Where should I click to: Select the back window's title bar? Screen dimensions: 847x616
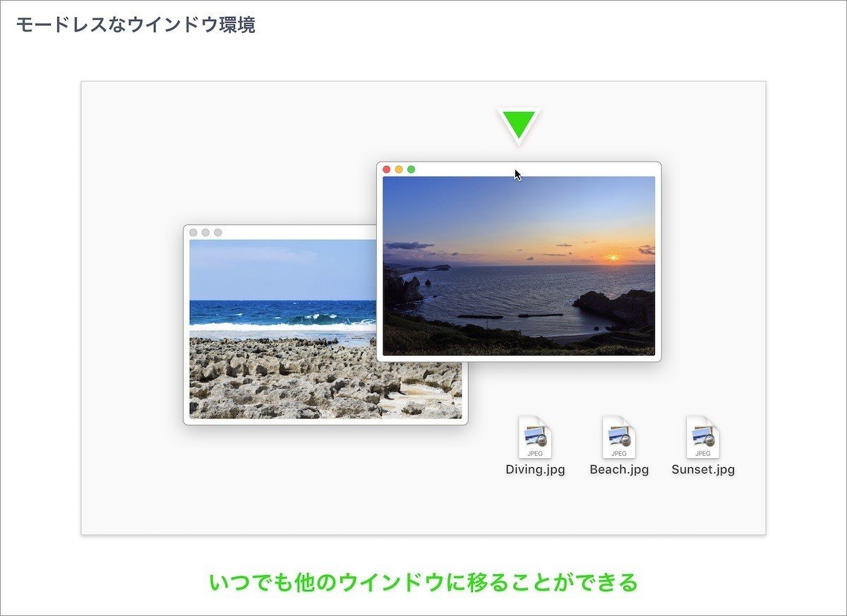296,231
